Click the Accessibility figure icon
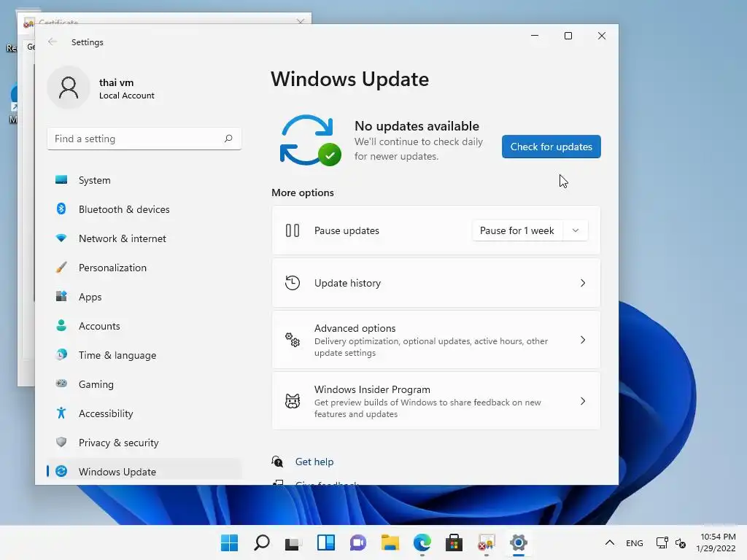The height and width of the screenshot is (560, 747). pyautogui.click(x=61, y=413)
